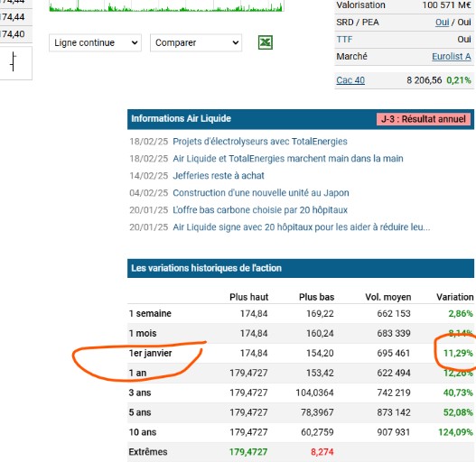Click the 14/02/25 news date
This screenshot has width=476, height=462.
pos(149,176)
